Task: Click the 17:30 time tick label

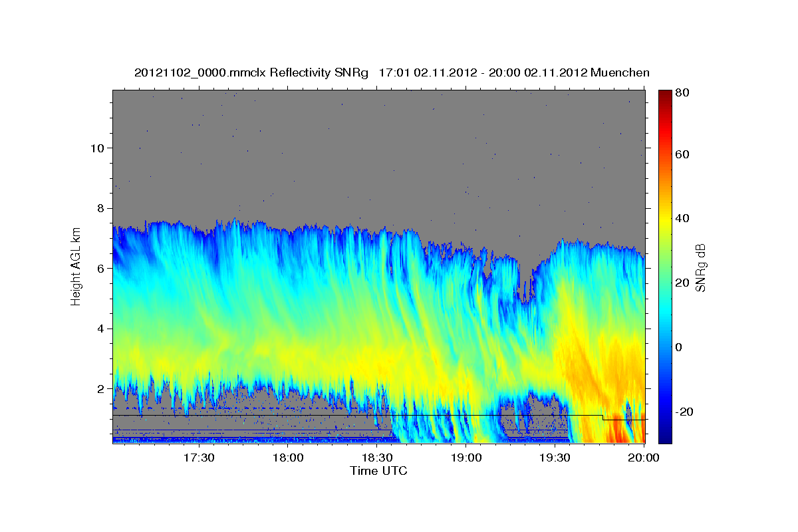Action: (x=199, y=458)
